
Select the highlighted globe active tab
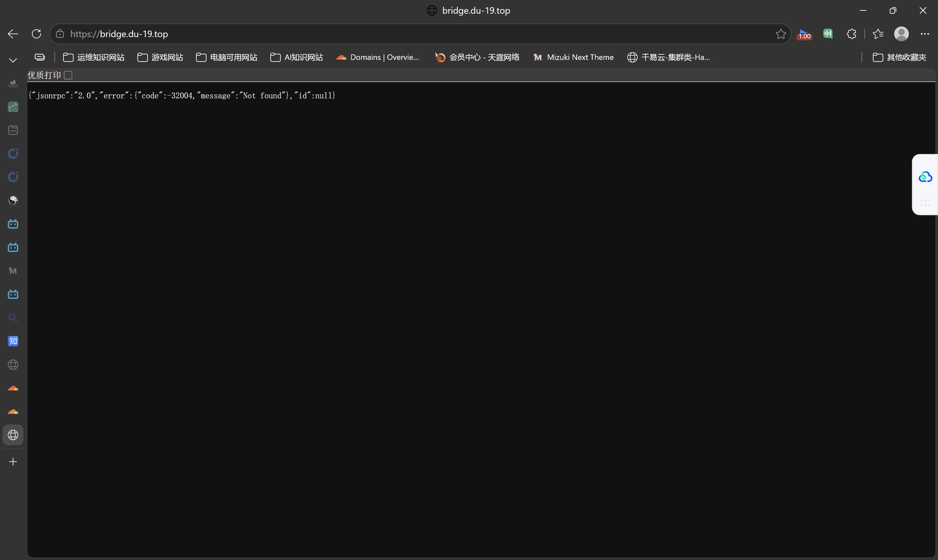(13, 435)
